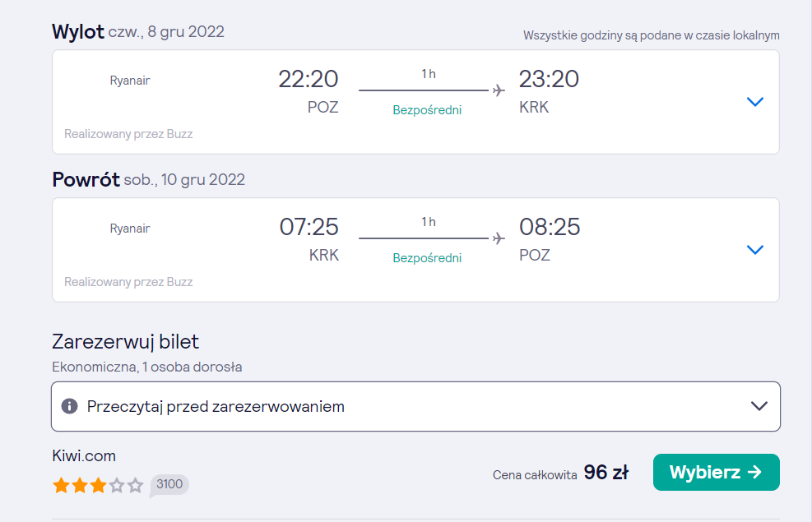Open the 3100 reviews count bubble
Image resolution: width=812 pixels, height=522 pixels.
pos(169,485)
